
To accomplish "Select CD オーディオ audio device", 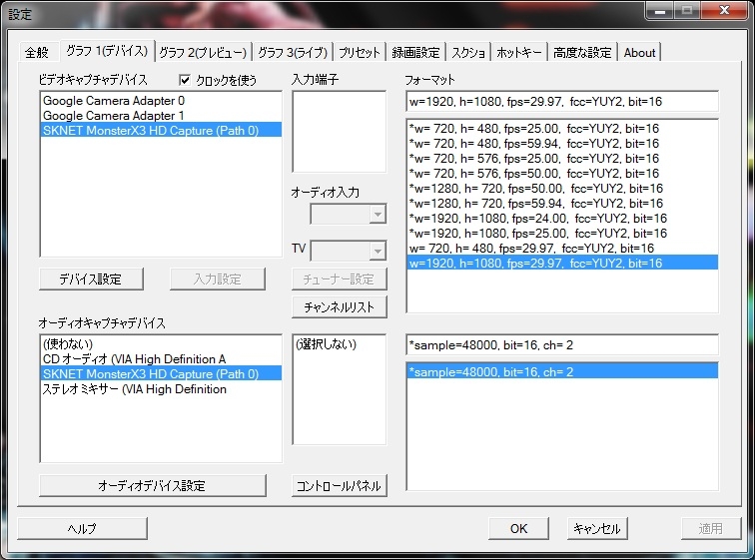I will click(x=161, y=359).
